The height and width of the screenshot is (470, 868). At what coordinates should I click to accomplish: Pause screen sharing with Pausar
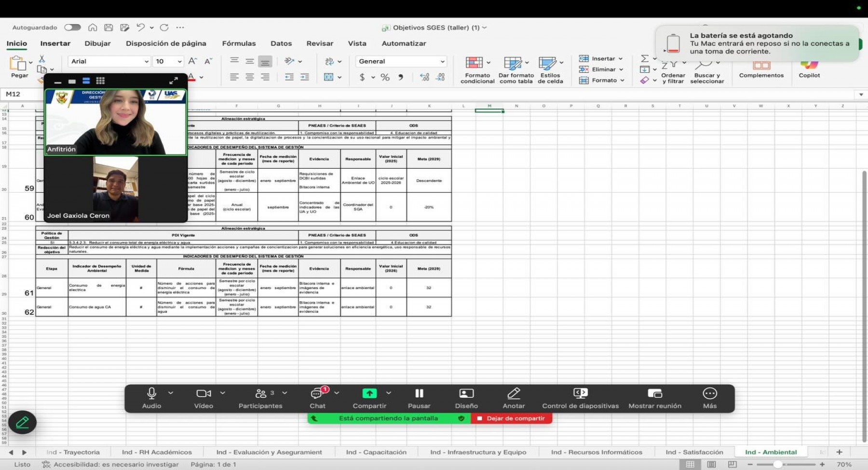pos(419,394)
